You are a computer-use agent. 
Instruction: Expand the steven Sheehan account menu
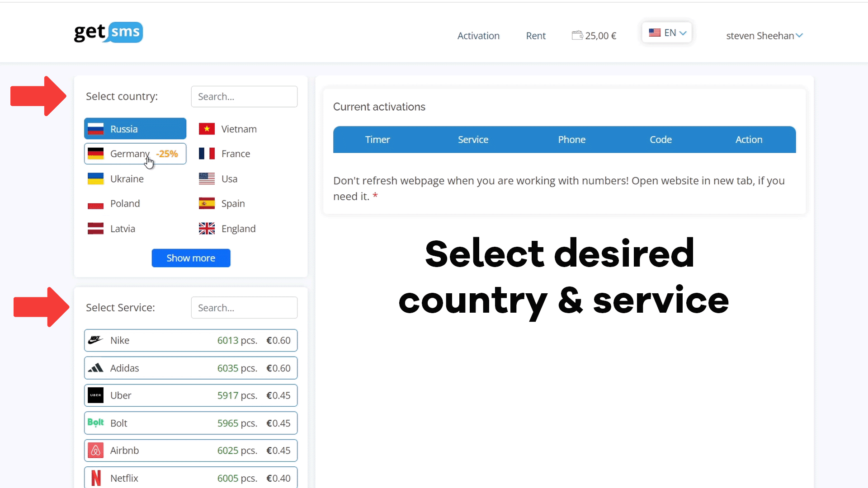(764, 36)
